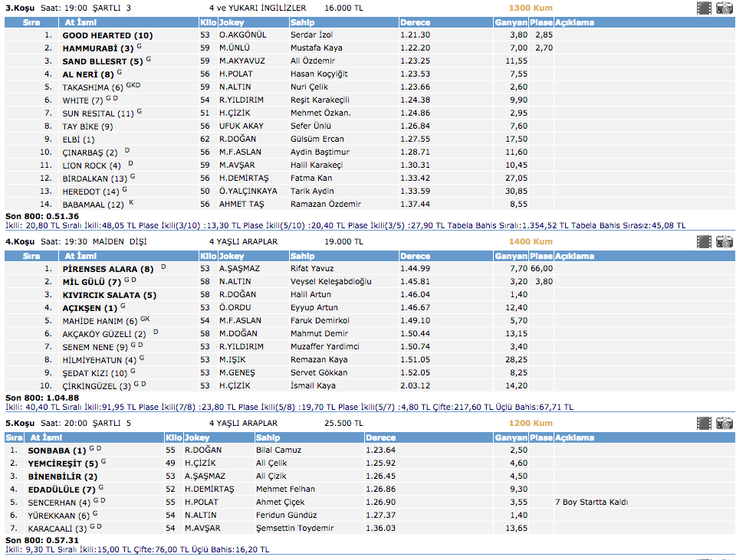This screenshot has width=746, height=560.
Task: Open horse GOOD HEARTED (10) details
Action: [x=107, y=35]
